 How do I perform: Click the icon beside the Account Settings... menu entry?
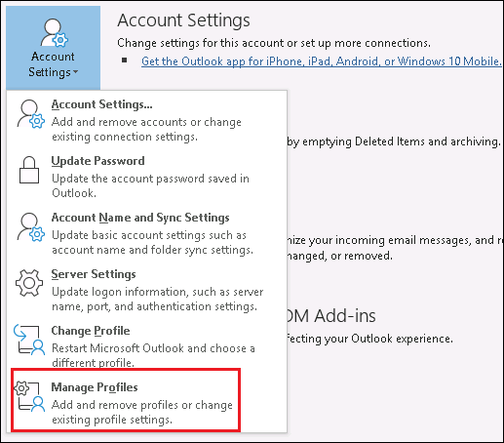coord(30,114)
